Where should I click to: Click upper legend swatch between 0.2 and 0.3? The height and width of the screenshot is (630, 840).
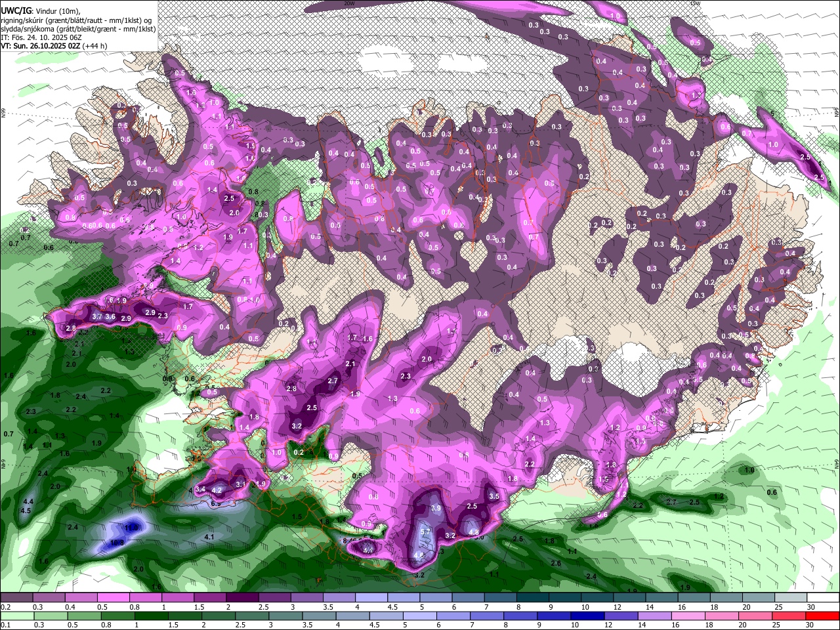tap(16, 598)
